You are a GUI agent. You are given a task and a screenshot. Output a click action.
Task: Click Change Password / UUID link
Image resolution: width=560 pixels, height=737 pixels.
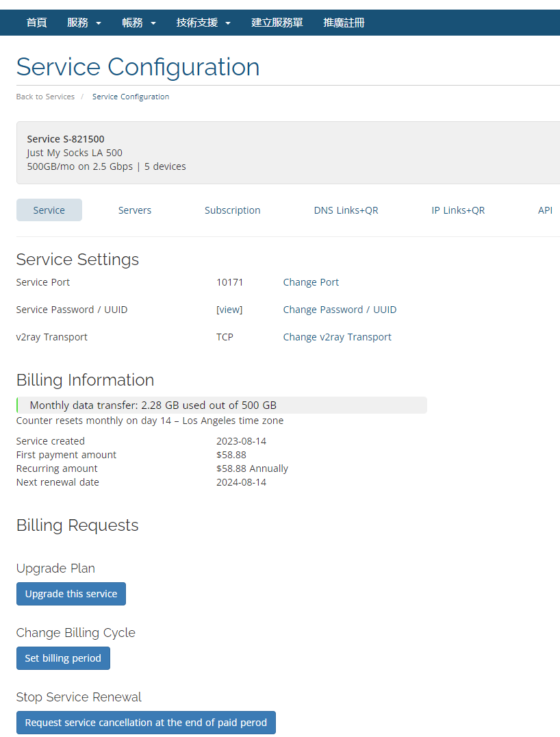[340, 310]
